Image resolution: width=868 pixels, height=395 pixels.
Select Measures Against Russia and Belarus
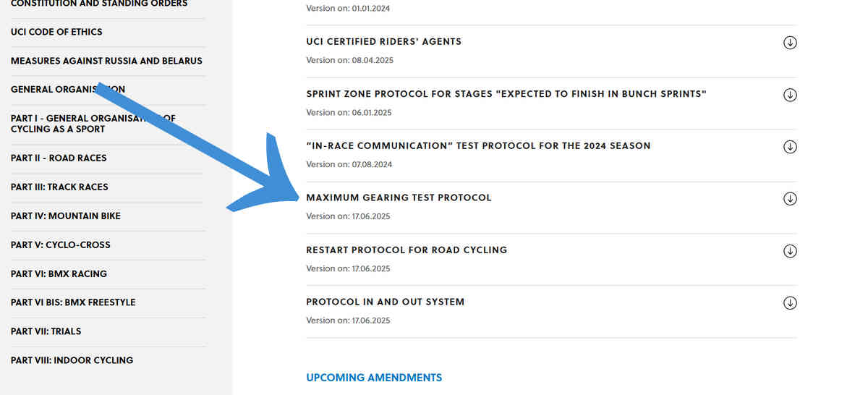[x=106, y=61]
